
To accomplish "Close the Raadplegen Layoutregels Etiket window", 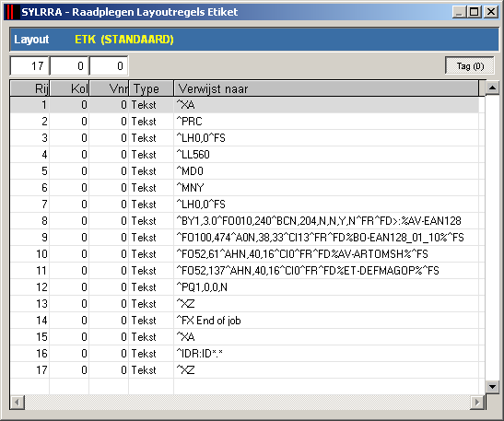I will [x=490, y=12].
